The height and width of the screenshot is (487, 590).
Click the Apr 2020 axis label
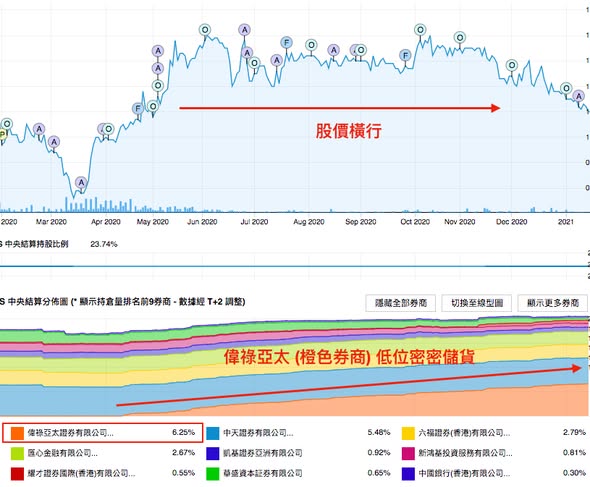coord(106,222)
